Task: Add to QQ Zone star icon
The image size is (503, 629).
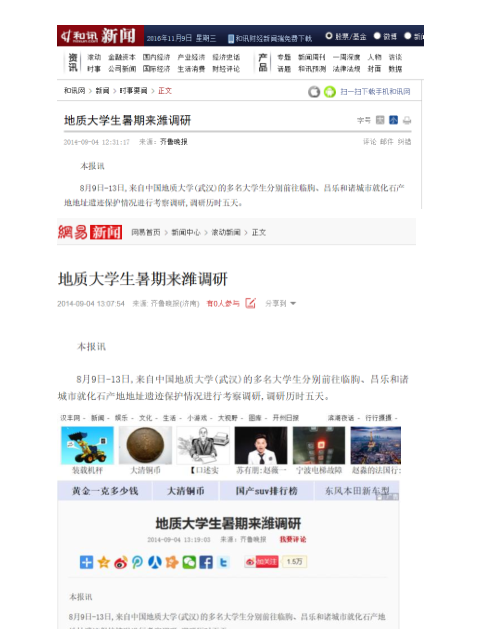Action: (x=103, y=562)
